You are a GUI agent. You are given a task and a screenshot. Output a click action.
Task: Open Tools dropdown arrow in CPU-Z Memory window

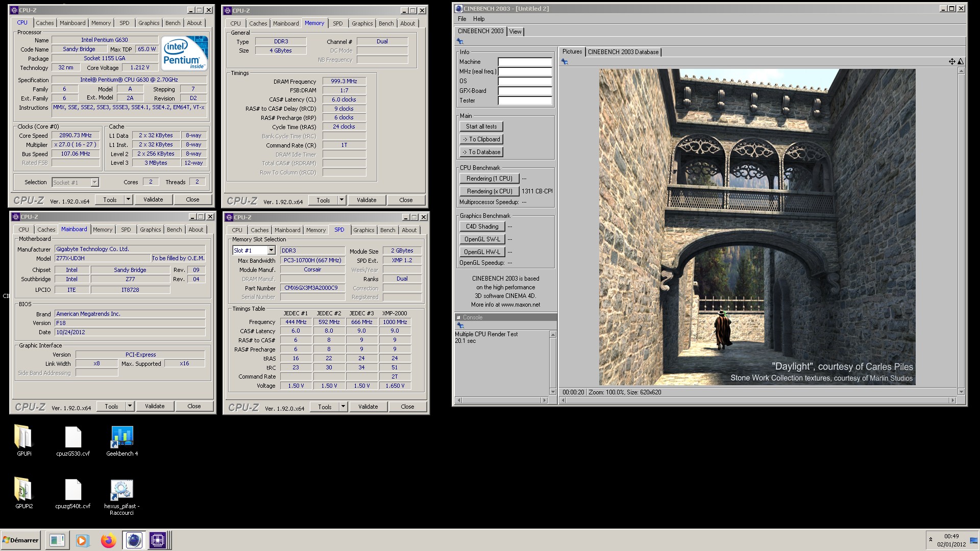click(x=341, y=200)
